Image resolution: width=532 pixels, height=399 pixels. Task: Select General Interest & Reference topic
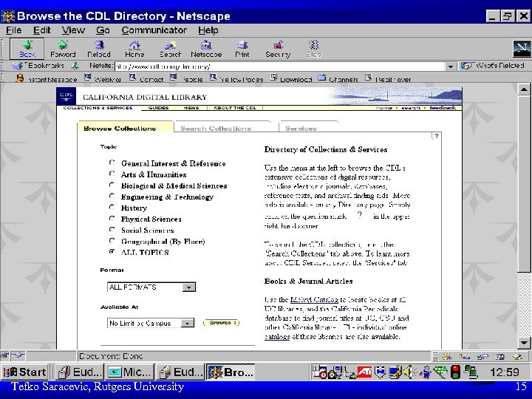(x=112, y=163)
